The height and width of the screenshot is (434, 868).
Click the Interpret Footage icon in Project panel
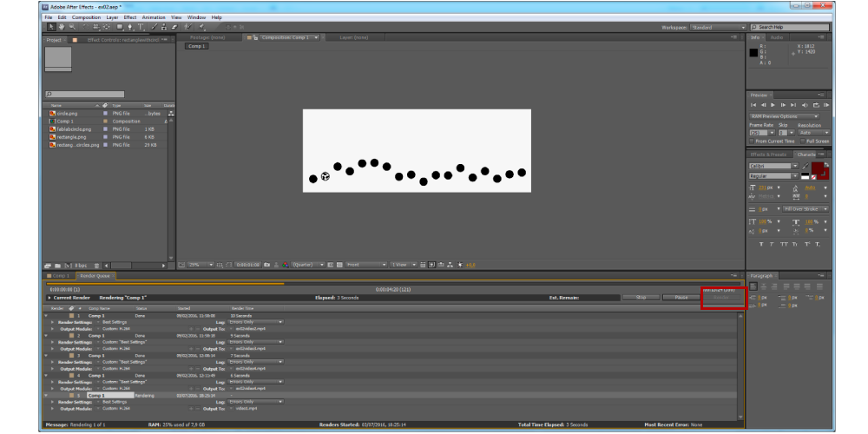coord(48,265)
